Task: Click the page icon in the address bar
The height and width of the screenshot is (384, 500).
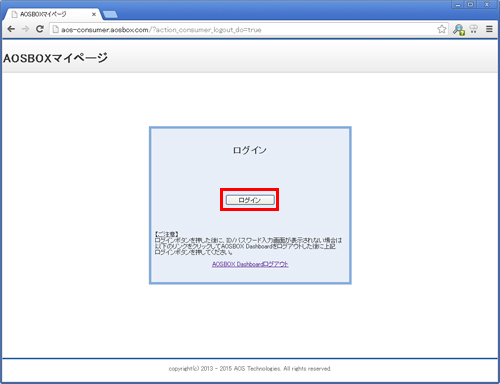Action: tap(56, 29)
